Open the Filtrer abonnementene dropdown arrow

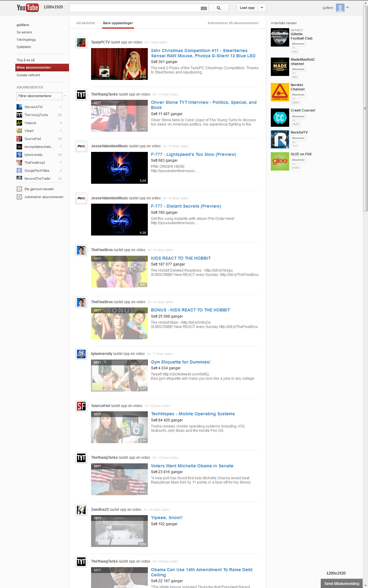pos(65,96)
